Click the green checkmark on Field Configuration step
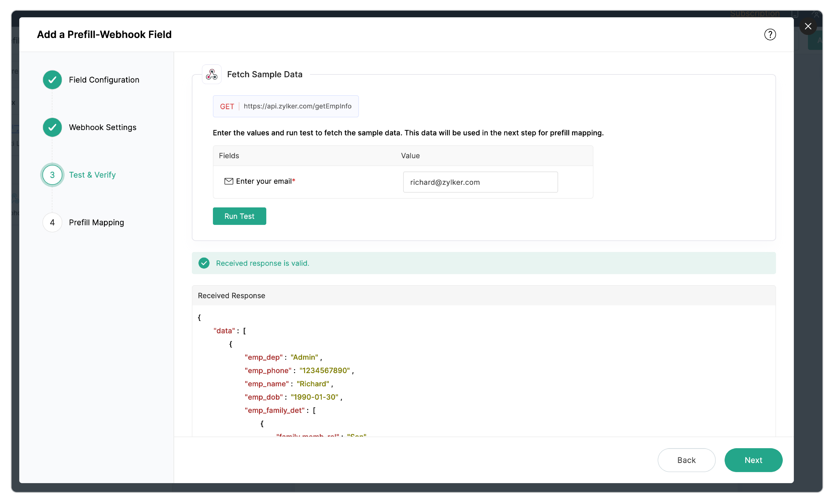 tap(52, 80)
